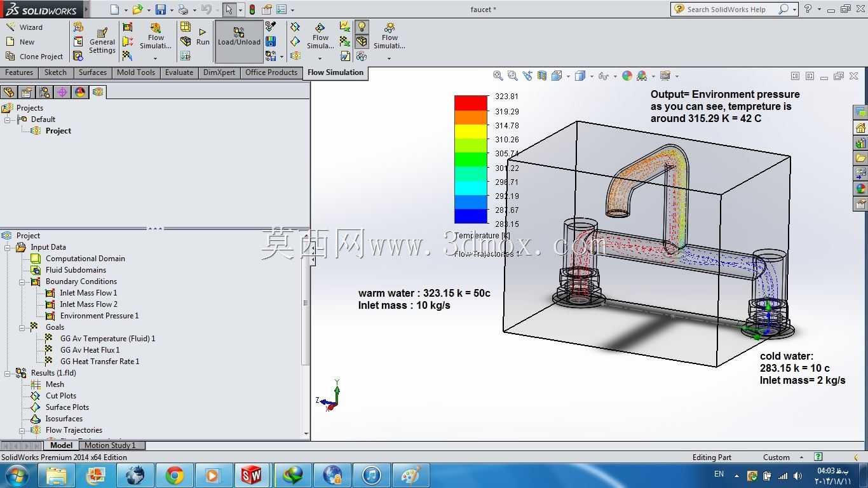This screenshot has width=868, height=488.
Task: Click the Previous View icon
Action: (527, 76)
